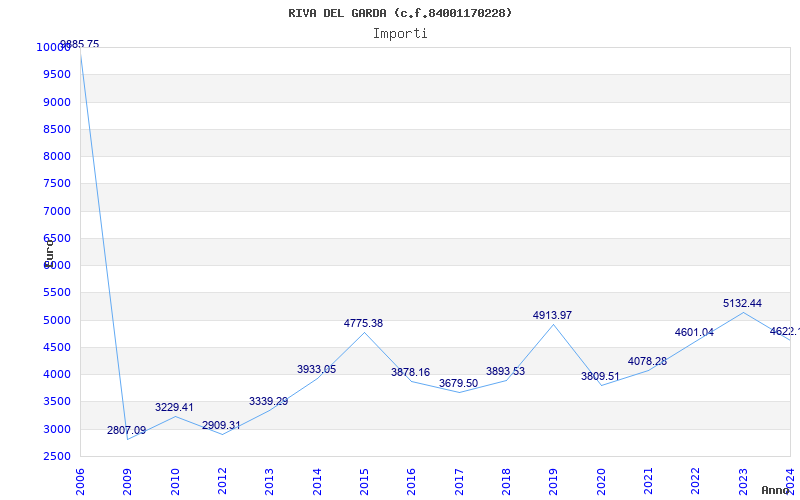Click the y-axis value 9000
800x500 pixels.
tap(57, 102)
